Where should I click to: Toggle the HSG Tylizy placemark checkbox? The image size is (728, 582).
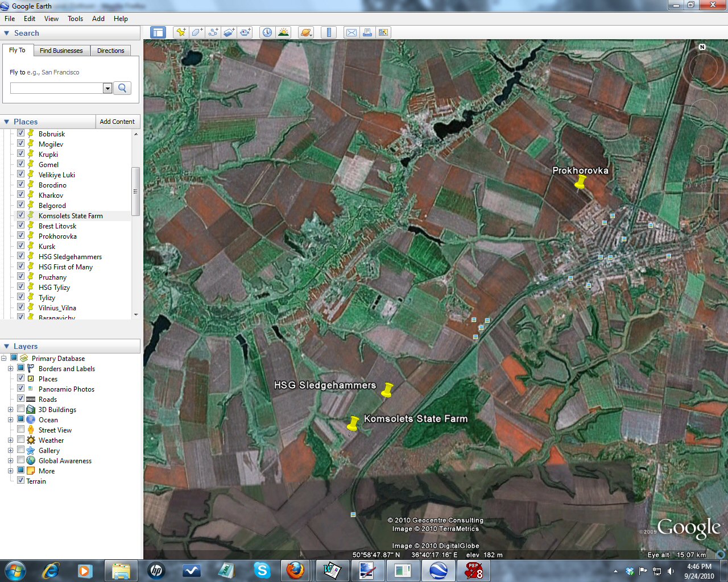coord(21,287)
